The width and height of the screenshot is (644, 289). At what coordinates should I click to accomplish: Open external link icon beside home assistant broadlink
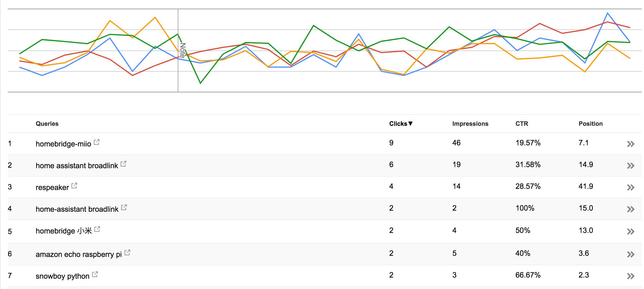[123, 164]
